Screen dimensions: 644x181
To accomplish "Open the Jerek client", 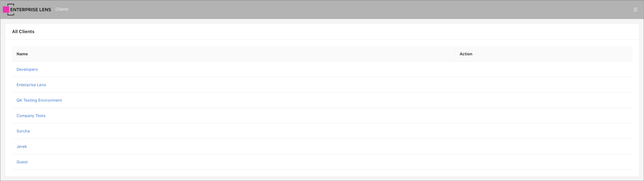I will (x=21, y=147).
